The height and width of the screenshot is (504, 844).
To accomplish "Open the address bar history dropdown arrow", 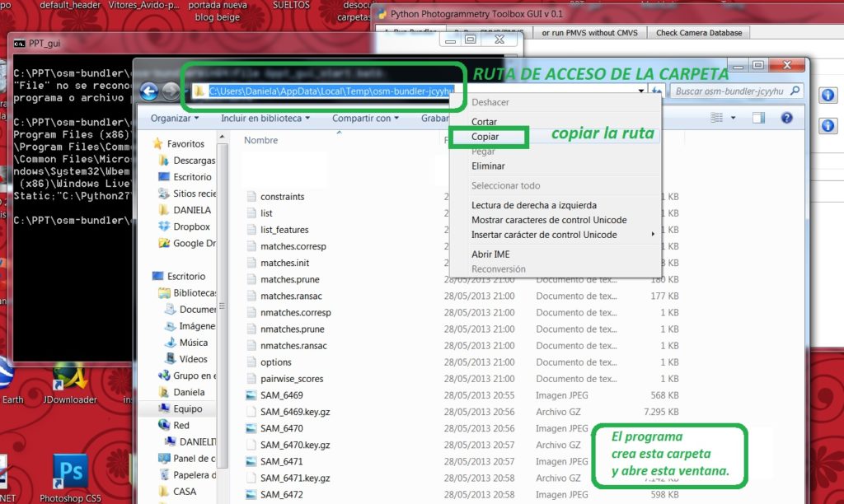I will (642, 91).
